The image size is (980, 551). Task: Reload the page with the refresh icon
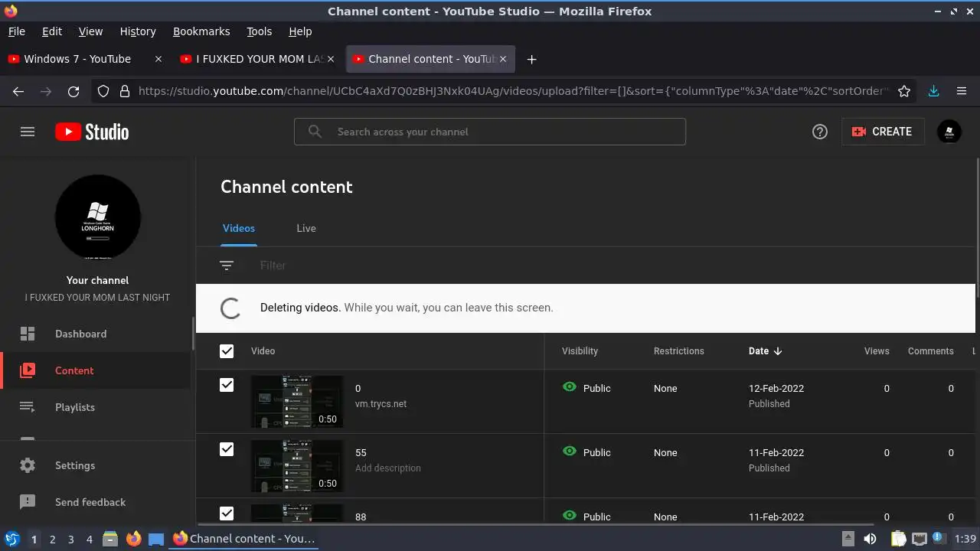point(73,91)
